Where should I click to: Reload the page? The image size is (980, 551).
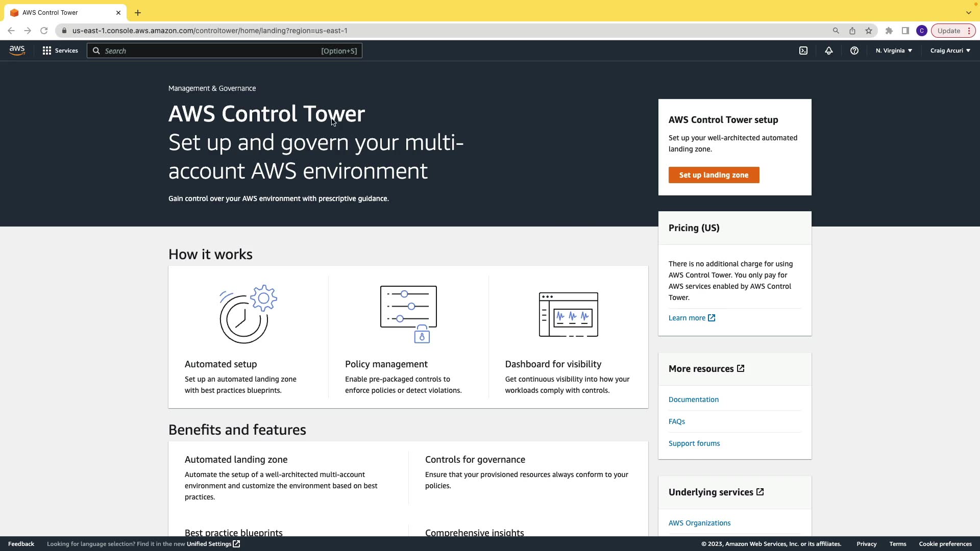44,31
